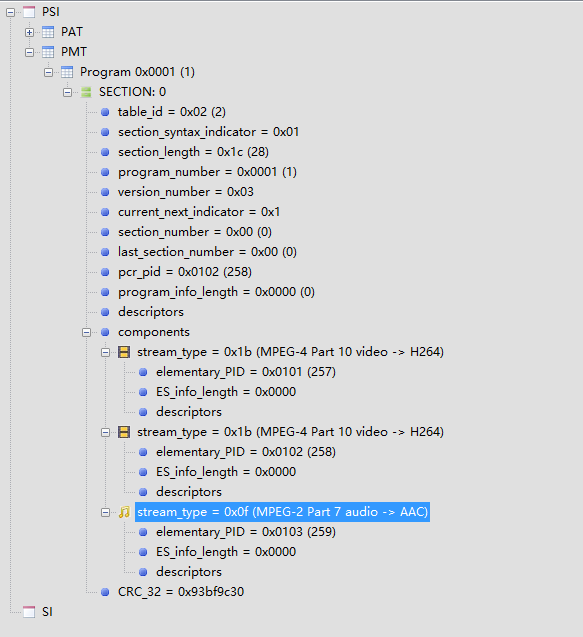Select 'elementary_PID = 0x0102 (258)' row
This screenshot has width=583, height=637.
pos(246,452)
